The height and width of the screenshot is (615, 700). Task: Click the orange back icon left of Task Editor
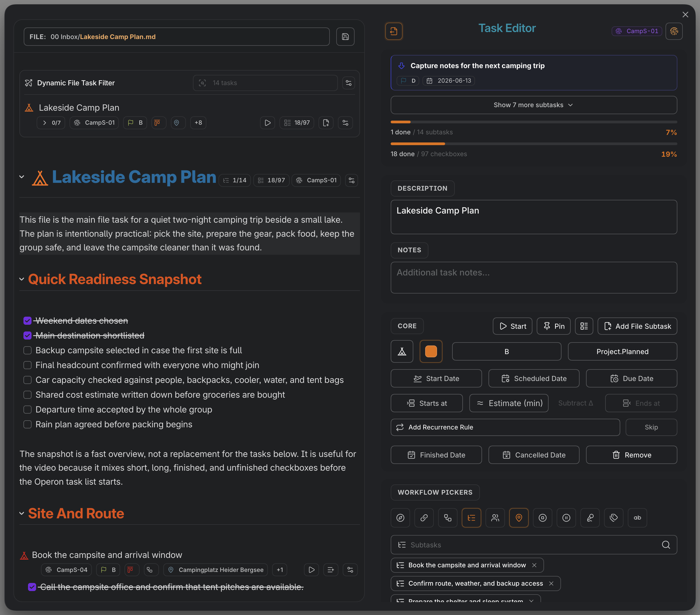(x=393, y=31)
